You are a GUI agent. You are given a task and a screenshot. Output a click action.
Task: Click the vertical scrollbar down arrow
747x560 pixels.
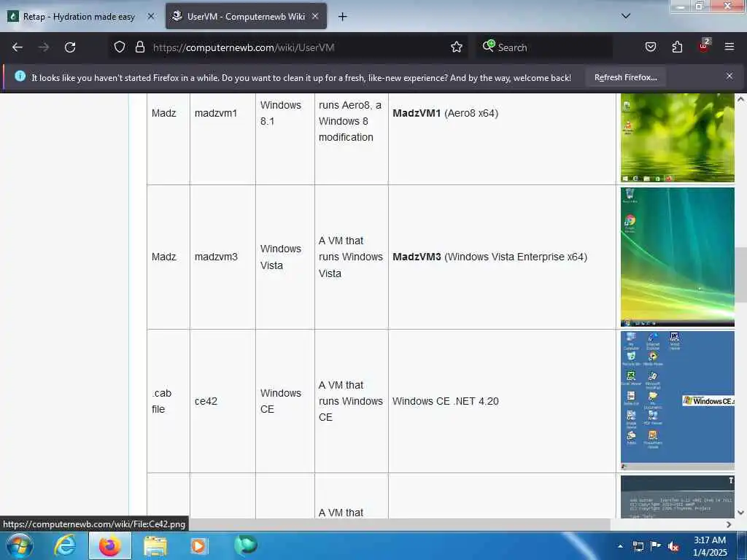[x=741, y=513]
